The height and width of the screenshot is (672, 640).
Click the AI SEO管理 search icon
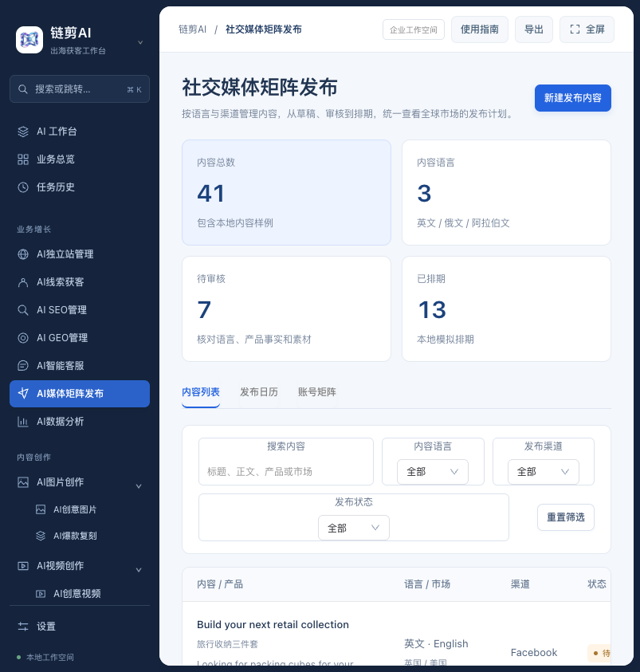click(x=23, y=310)
